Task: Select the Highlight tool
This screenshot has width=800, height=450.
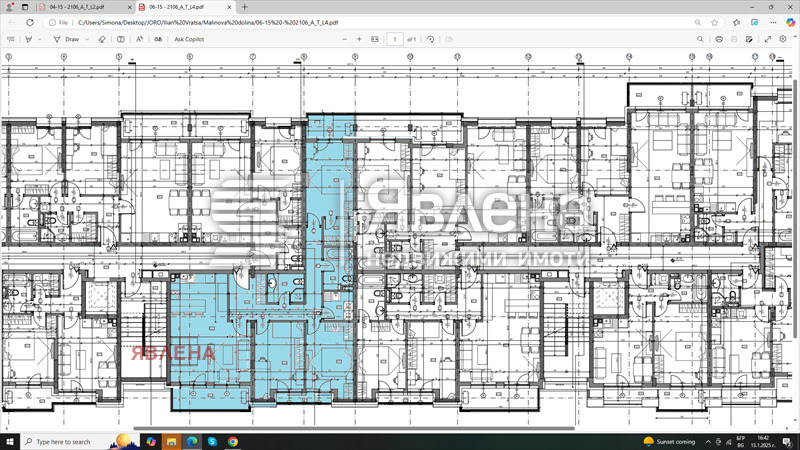Action: tap(29, 39)
